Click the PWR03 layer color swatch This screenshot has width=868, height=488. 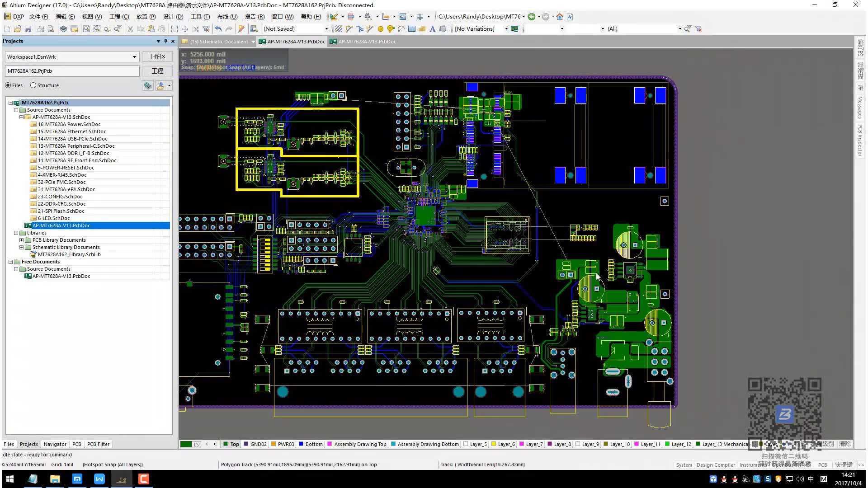click(273, 444)
